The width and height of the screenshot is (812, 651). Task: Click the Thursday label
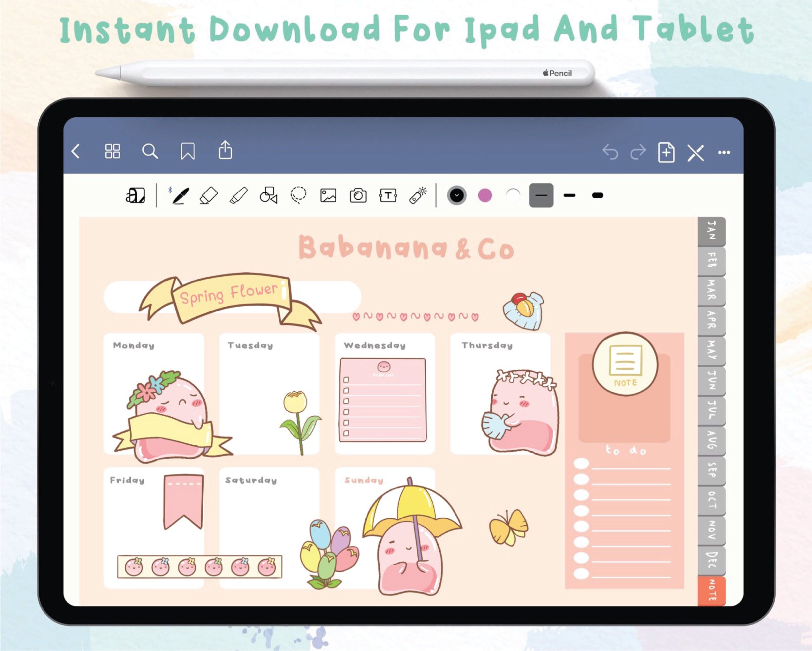[487, 346]
